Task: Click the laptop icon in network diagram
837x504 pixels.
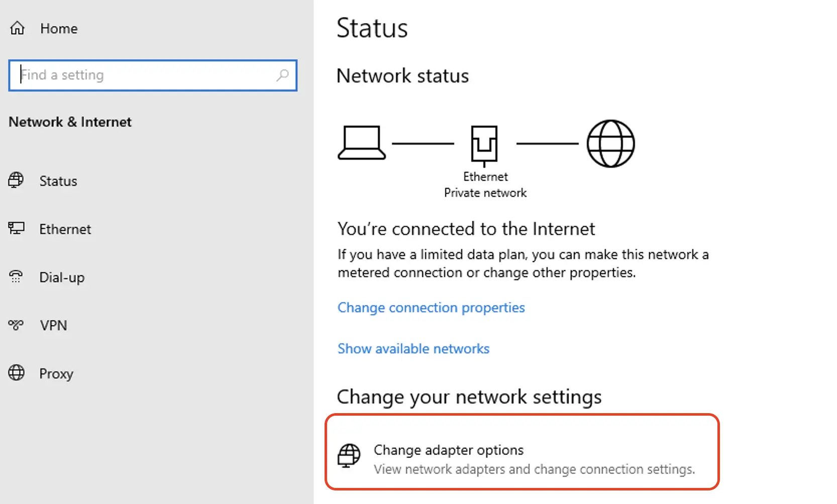Action: tap(361, 143)
